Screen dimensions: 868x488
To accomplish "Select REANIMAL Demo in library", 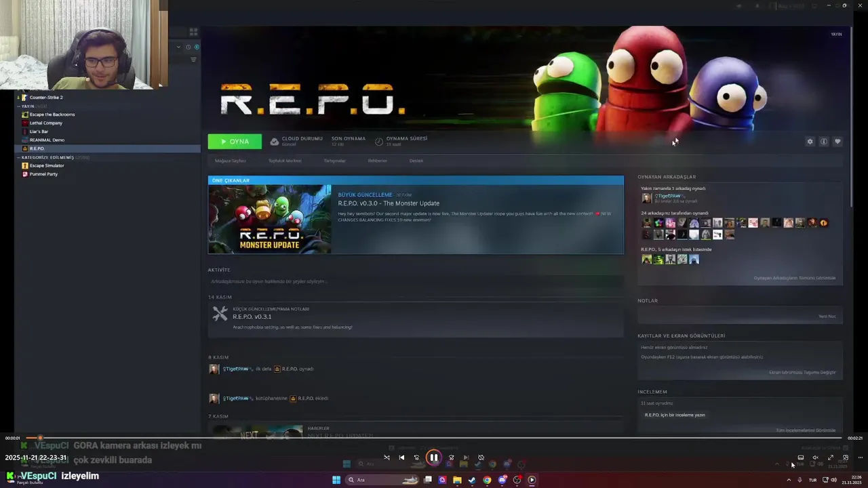I will click(107, 140).
